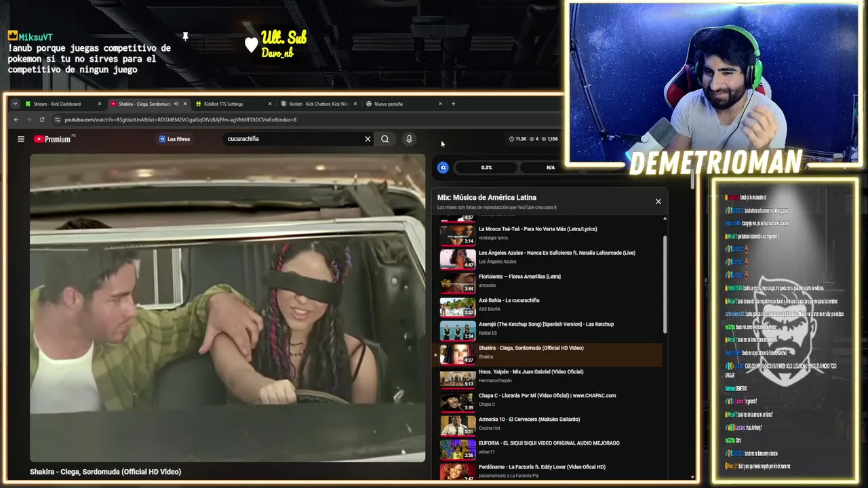Select current Shakira - Ciega, Sordomuda playlist title
Viewport: 868px width, 488px height.
[x=531, y=348]
